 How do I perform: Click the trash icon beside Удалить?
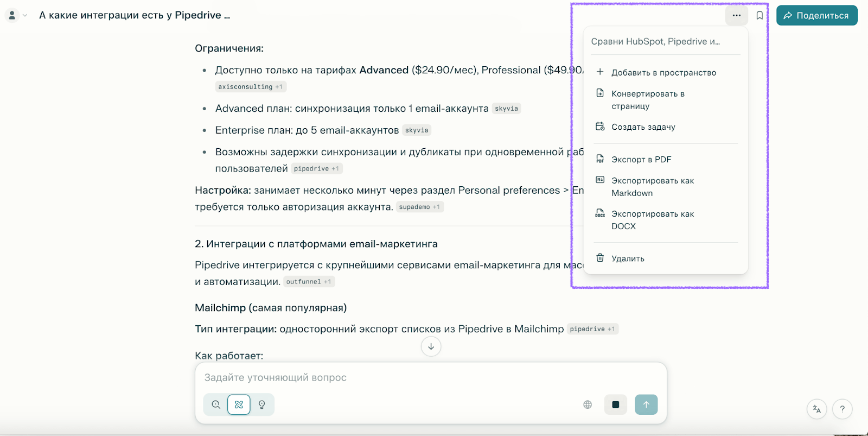tap(600, 257)
